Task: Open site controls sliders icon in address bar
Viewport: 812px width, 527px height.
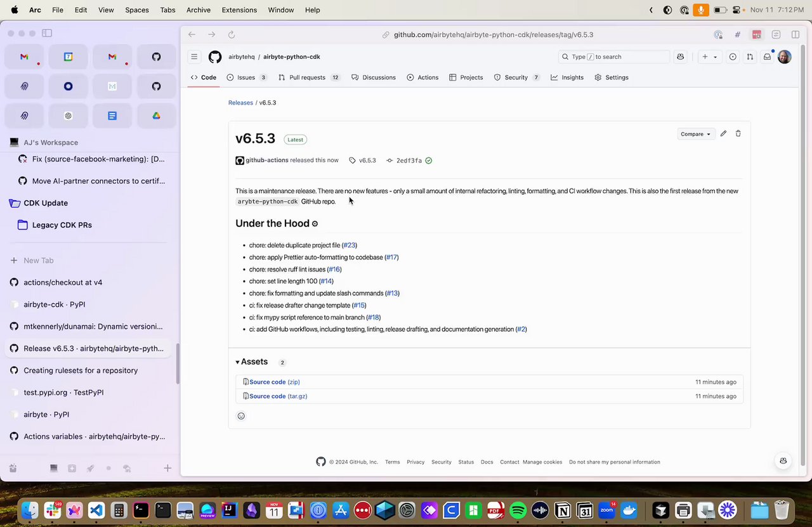Action: pos(776,35)
